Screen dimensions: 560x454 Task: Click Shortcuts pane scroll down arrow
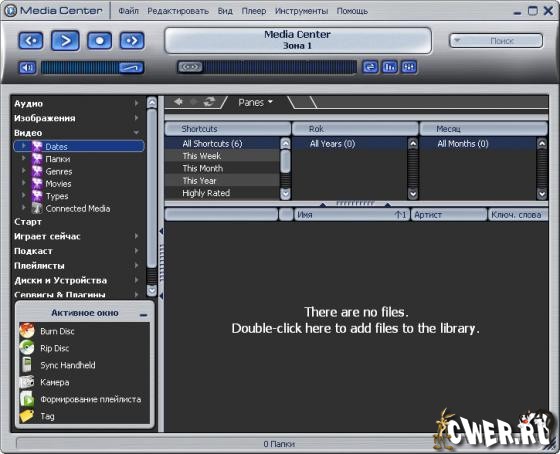[285, 194]
